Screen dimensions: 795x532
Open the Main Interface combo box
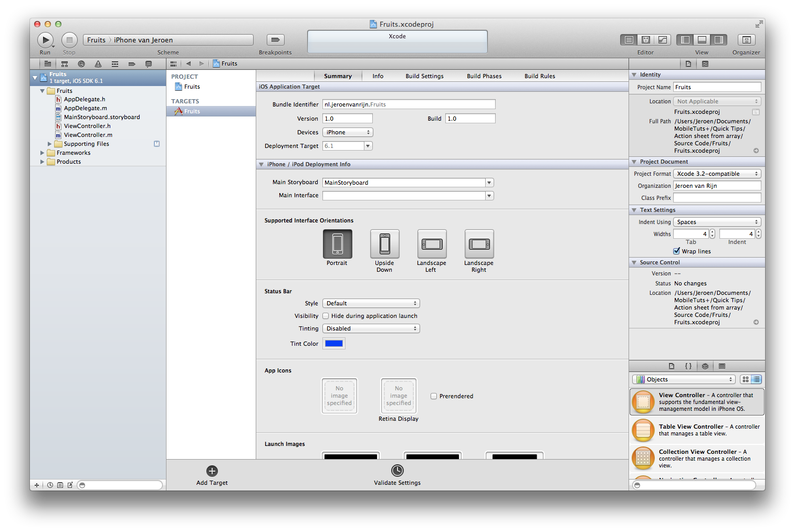[x=489, y=196]
